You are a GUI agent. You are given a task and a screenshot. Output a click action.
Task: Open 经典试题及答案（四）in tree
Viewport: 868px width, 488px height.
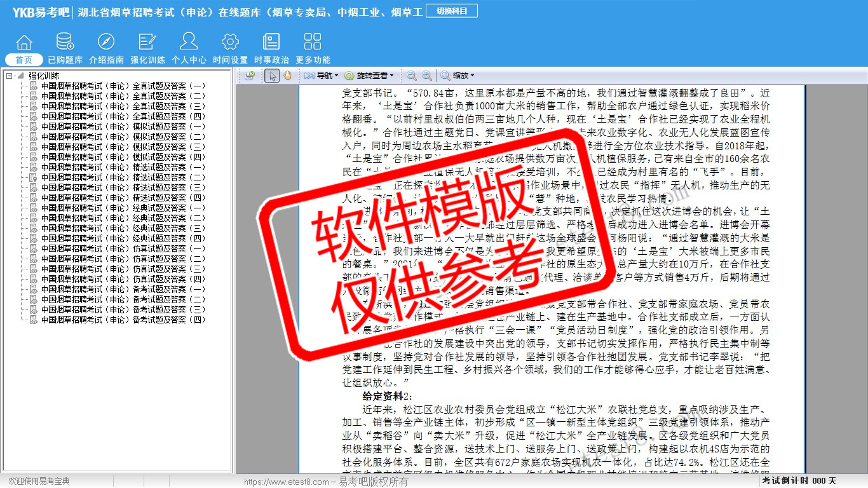(x=123, y=238)
